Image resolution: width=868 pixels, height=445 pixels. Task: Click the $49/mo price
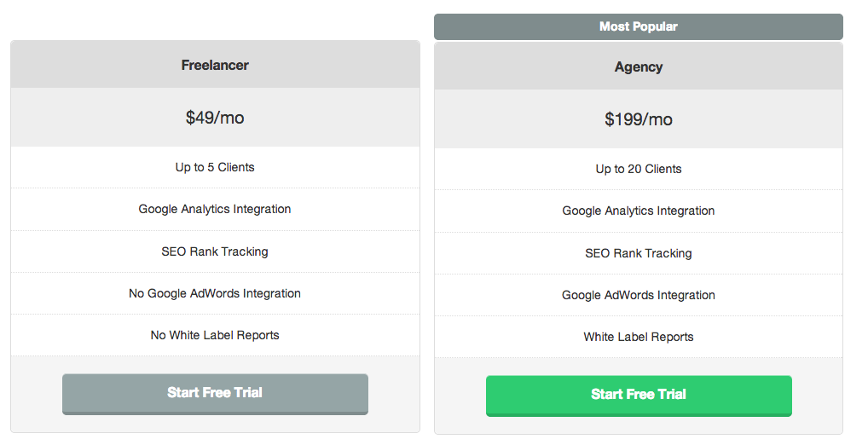(215, 118)
